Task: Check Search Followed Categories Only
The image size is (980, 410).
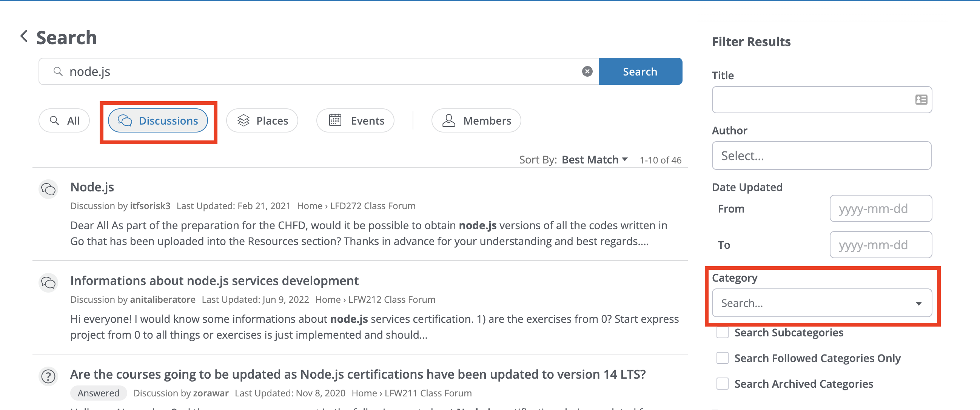Action: 722,358
